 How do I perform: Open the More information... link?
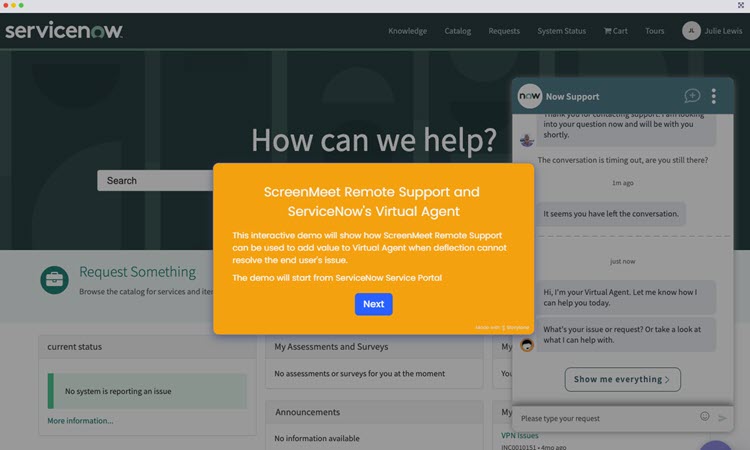pos(80,421)
